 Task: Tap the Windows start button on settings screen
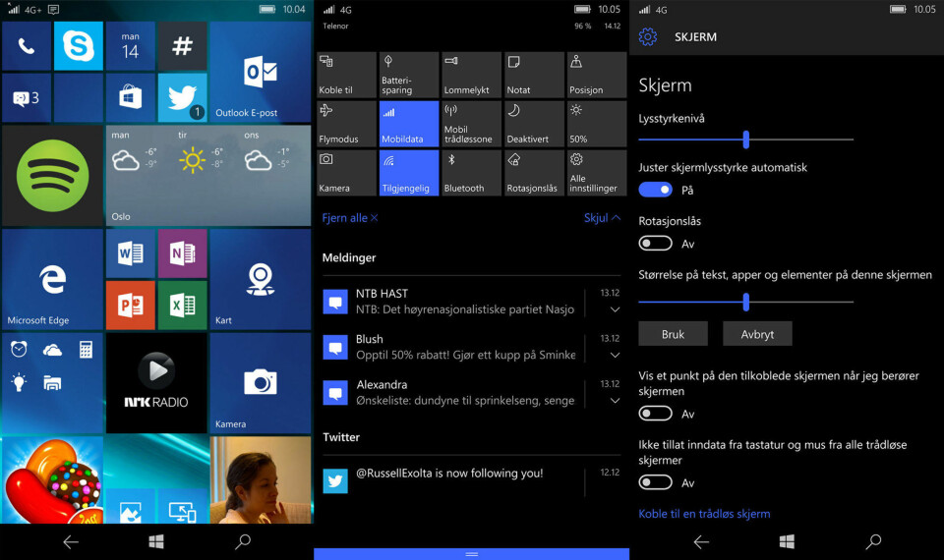(x=787, y=542)
